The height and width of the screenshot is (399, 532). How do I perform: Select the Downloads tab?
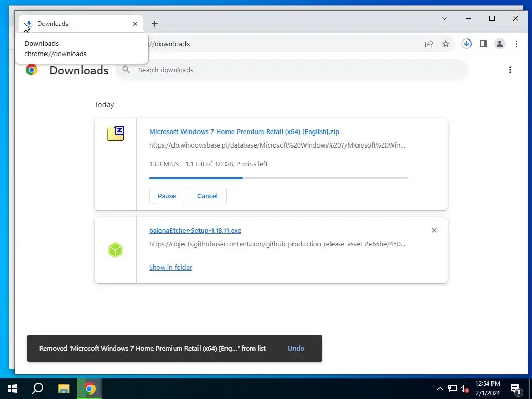[x=81, y=24]
